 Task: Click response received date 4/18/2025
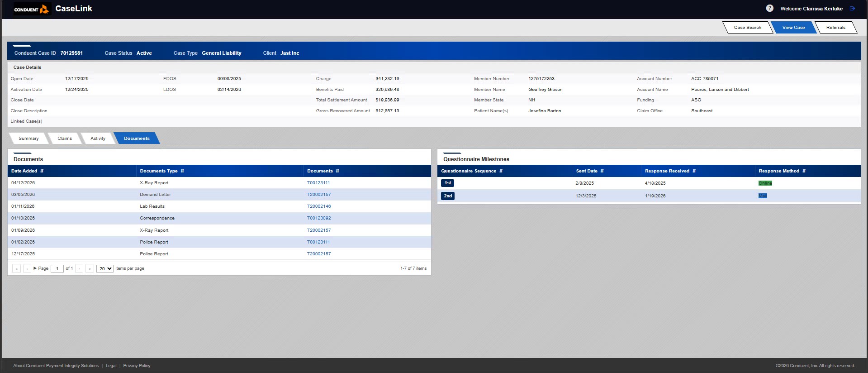655,183
